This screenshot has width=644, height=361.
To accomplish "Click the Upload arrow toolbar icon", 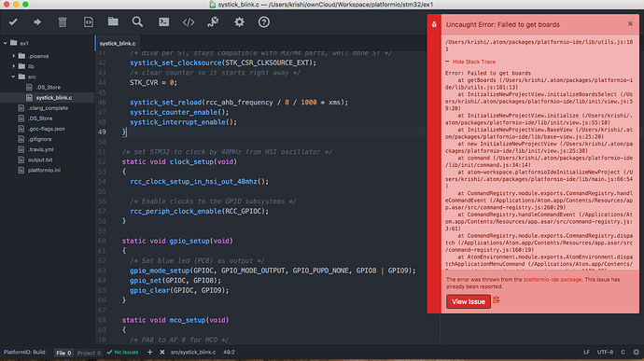I will pos(37,21).
